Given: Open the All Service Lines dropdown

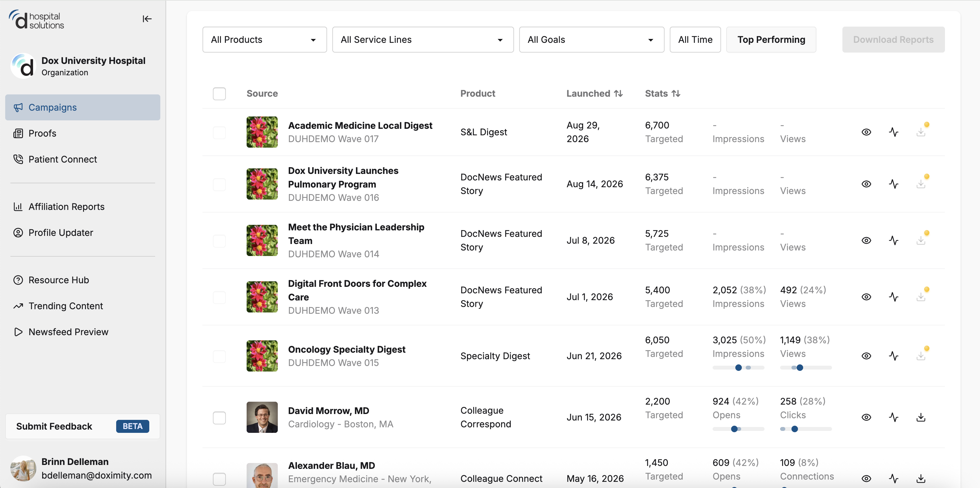Looking at the screenshot, I should point(423,40).
